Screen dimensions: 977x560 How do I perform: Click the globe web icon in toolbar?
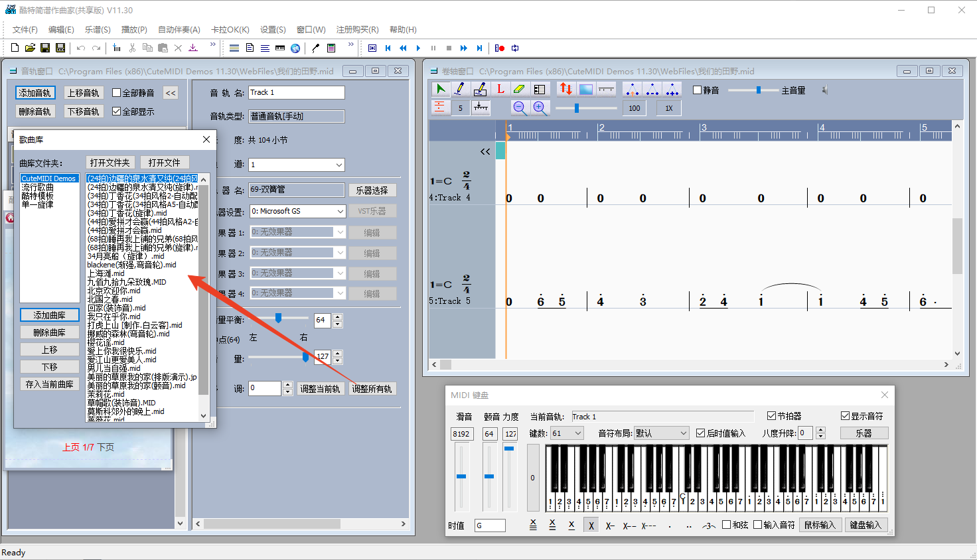(295, 48)
